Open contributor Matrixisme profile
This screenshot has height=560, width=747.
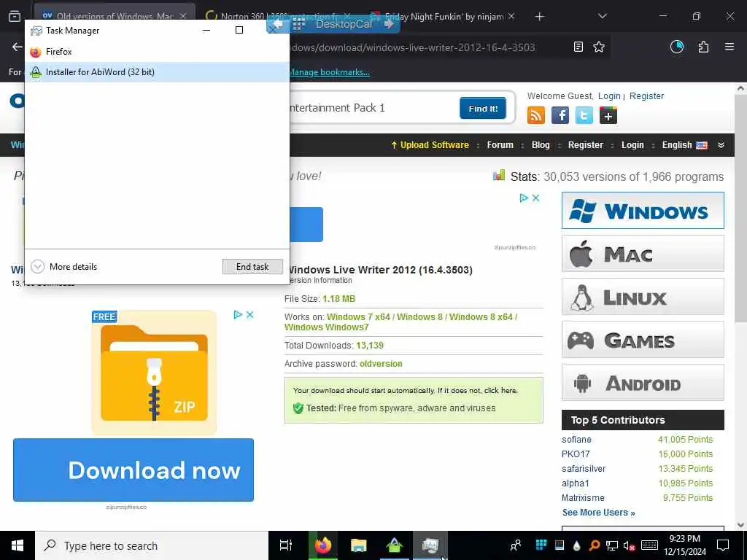583,497
